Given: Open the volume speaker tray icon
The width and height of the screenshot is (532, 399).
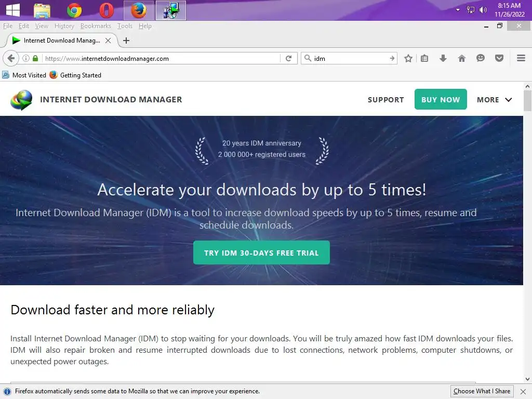Looking at the screenshot, I should click(483, 10).
